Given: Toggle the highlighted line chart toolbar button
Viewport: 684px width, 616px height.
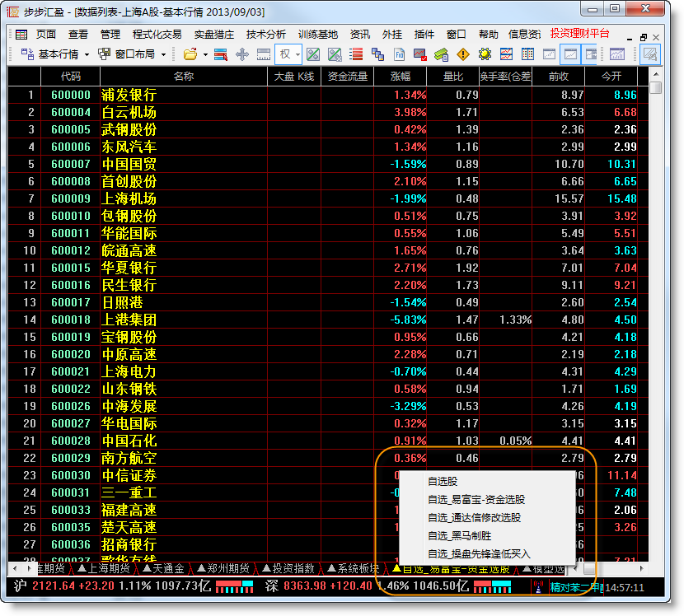Looking at the screenshot, I should point(570,54).
